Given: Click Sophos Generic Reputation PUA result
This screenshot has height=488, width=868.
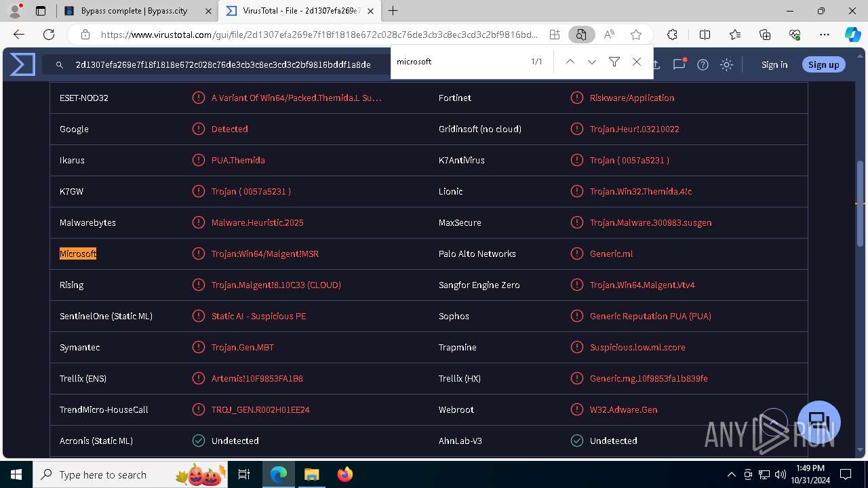Looking at the screenshot, I should (650, 316).
